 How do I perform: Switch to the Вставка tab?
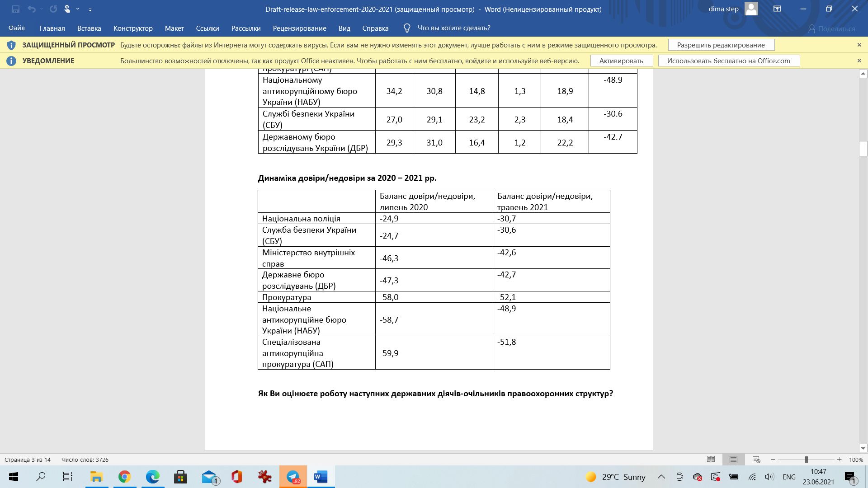click(89, 28)
